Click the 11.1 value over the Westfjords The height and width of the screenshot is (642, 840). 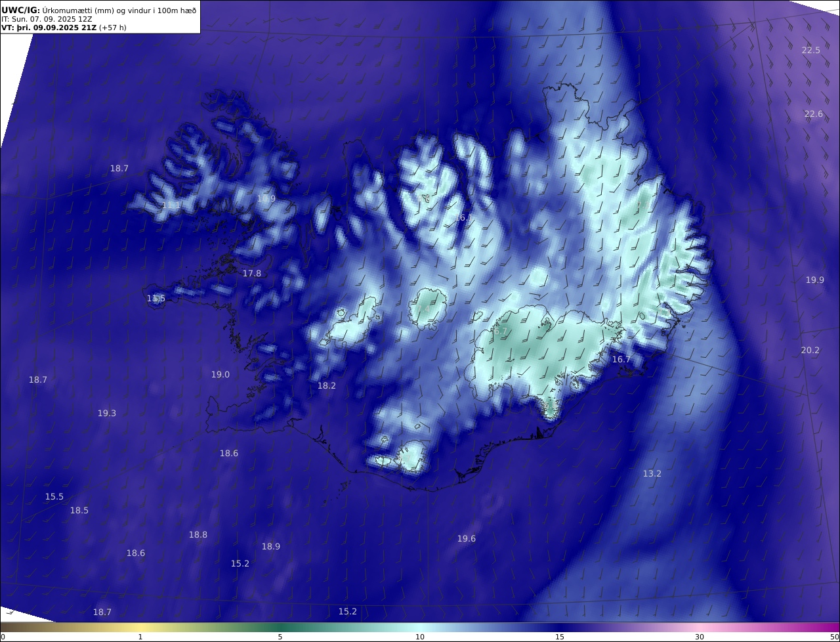tap(171, 205)
